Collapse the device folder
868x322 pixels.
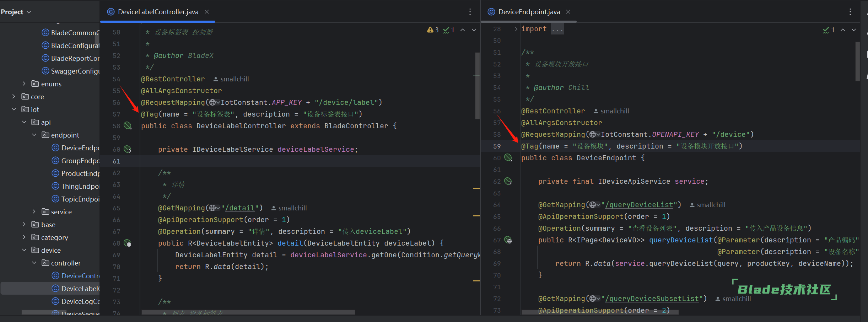(24, 250)
